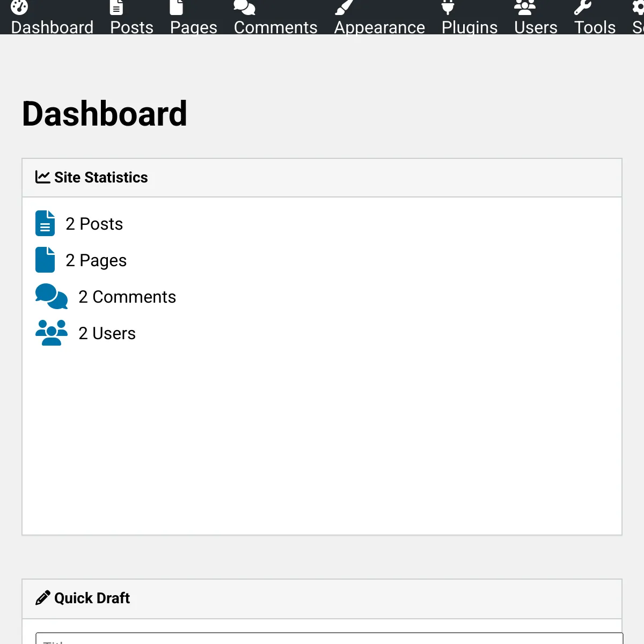This screenshot has width=644, height=644.
Task: Click the blue Comments icon in Site Statistics
Action: pos(51,296)
